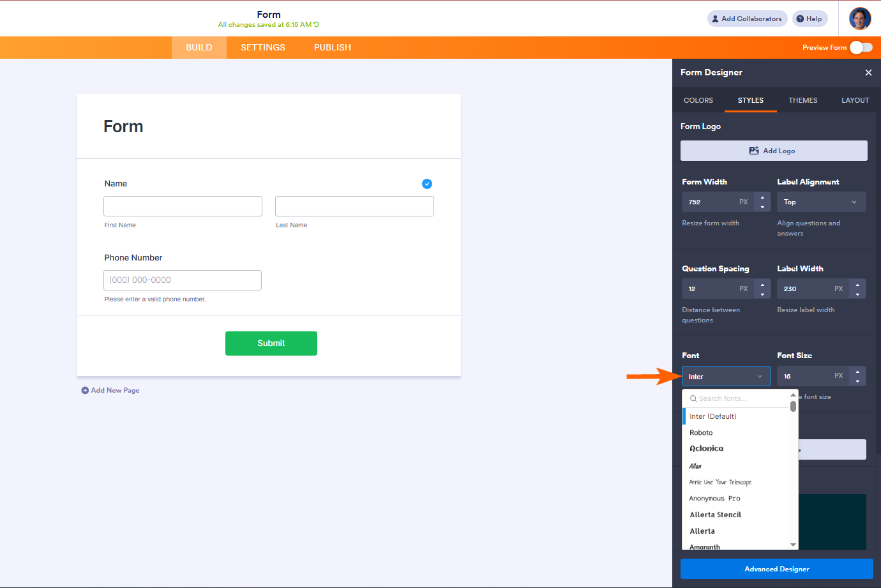Click the Add New Page plus icon

pos(85,390)
